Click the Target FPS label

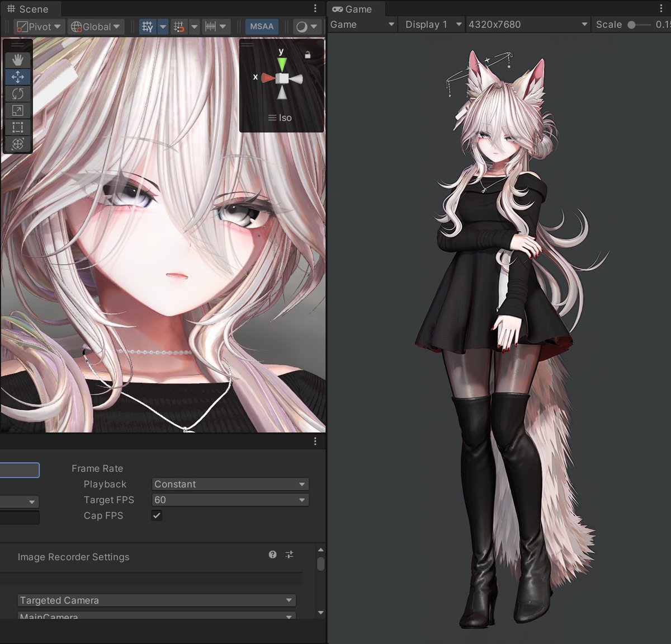109,500
